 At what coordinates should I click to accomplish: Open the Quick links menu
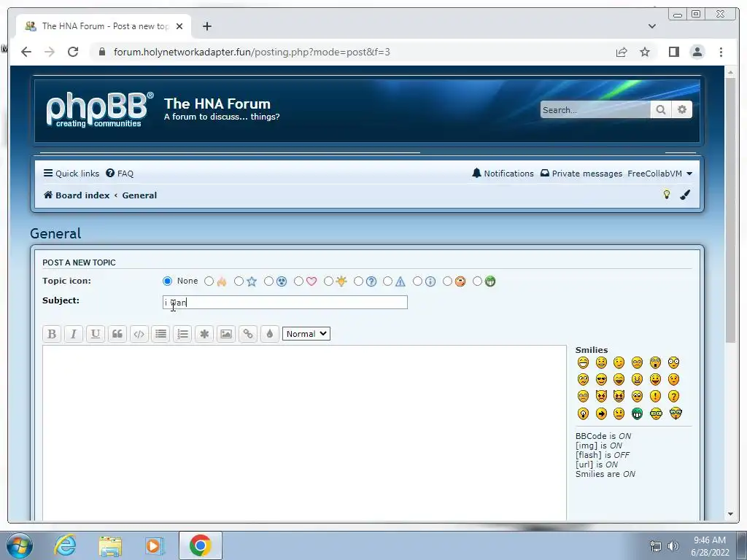(71, 174)
